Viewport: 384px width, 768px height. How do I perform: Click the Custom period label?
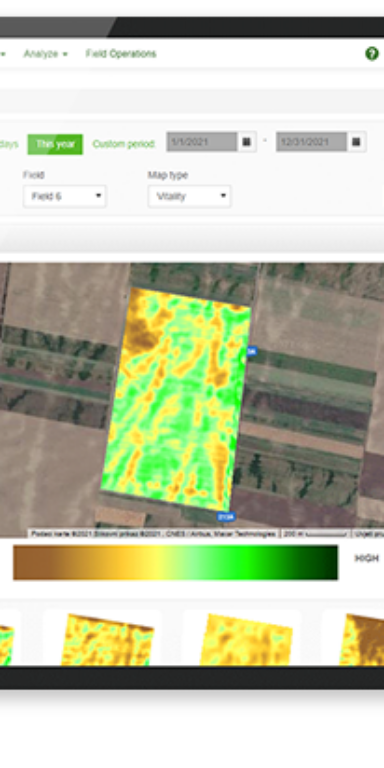coord(124,144)
